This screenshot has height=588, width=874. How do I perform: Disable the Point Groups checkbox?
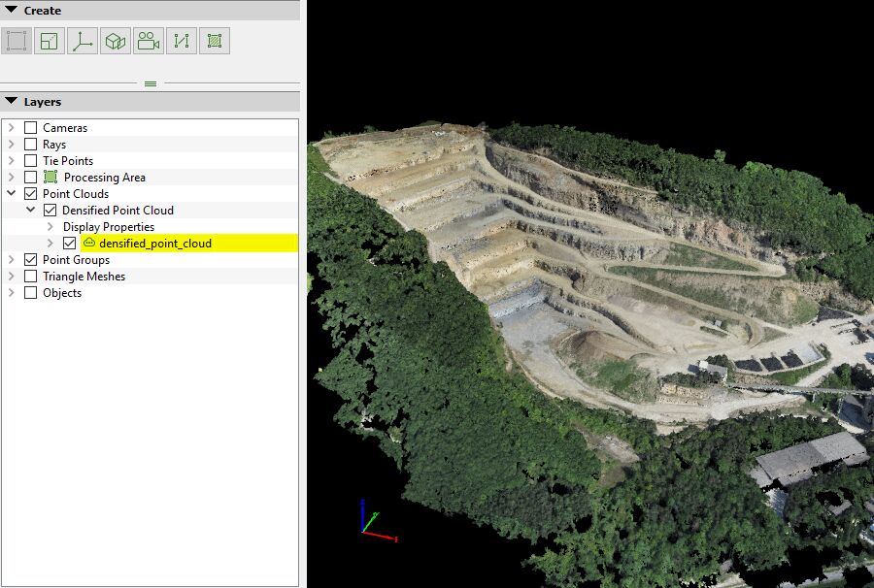tap(30, 259)
